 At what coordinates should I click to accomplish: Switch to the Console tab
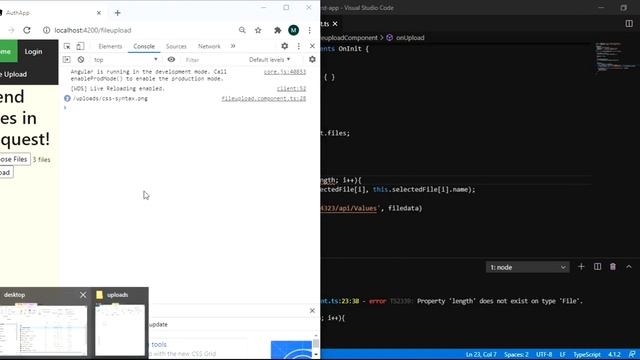pos(144,46)
